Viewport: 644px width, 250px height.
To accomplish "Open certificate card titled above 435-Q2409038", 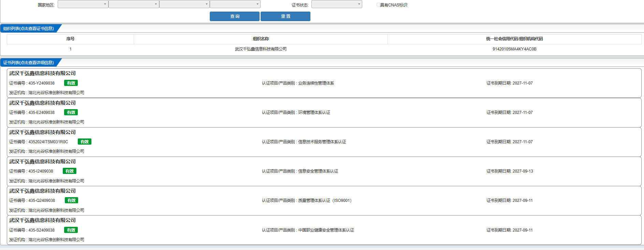I will pyautogui.click(x=42, y=191).
